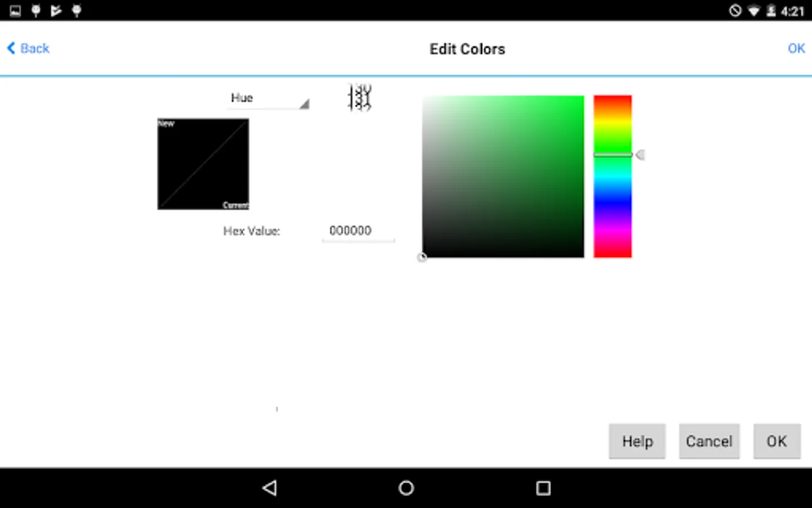This screenshot has width=812, height=508.
Task: Tap the do-not-disturb status icon
Action: (735, 11)
